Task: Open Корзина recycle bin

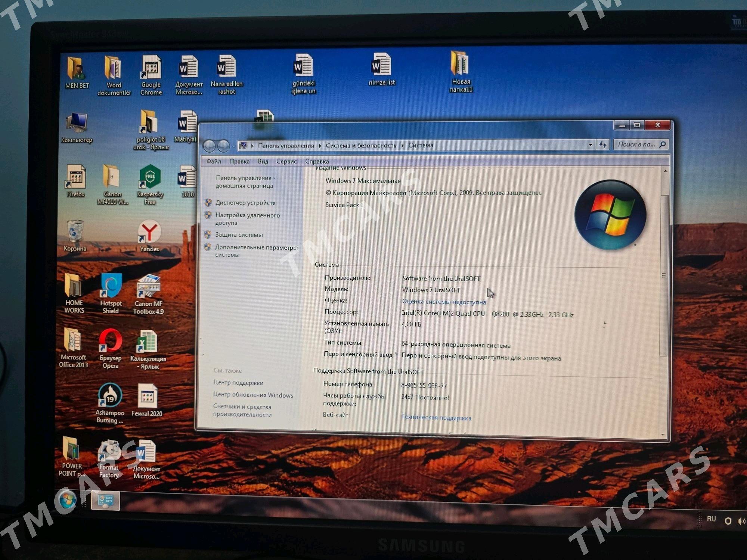Action: pos(75,235)
